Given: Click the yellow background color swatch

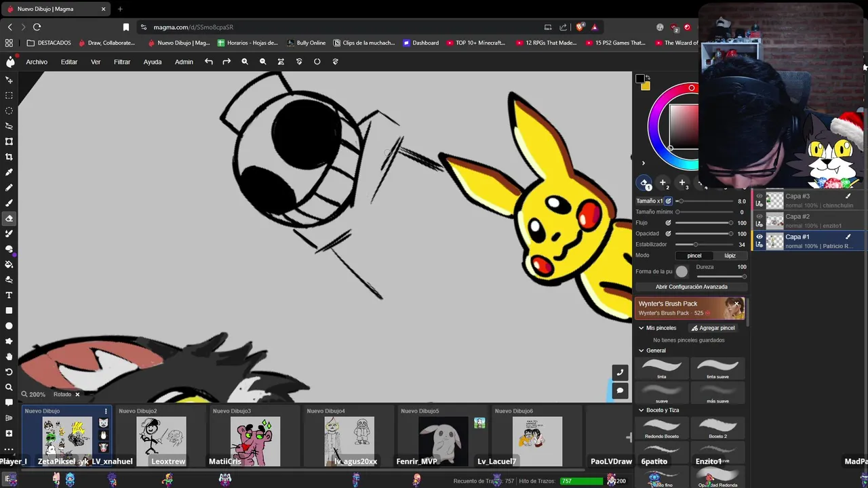Looking at the screenshot, I should [646, 86].
